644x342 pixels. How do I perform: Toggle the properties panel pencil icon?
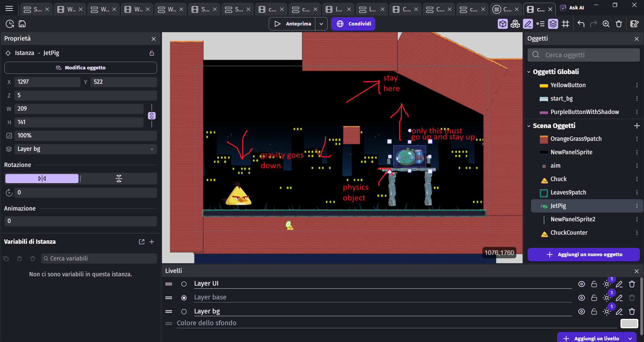coord(528,24)
